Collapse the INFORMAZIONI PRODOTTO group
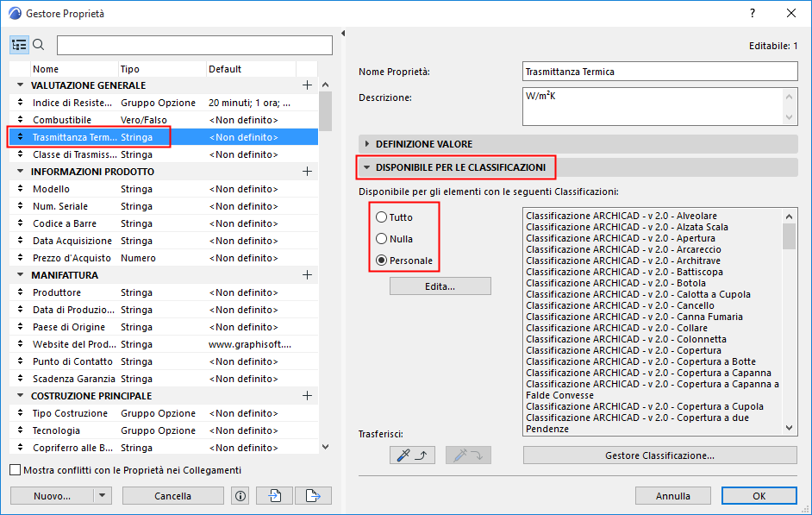The width and height of the screenshot is (812, 515). (x=20, y=171)
